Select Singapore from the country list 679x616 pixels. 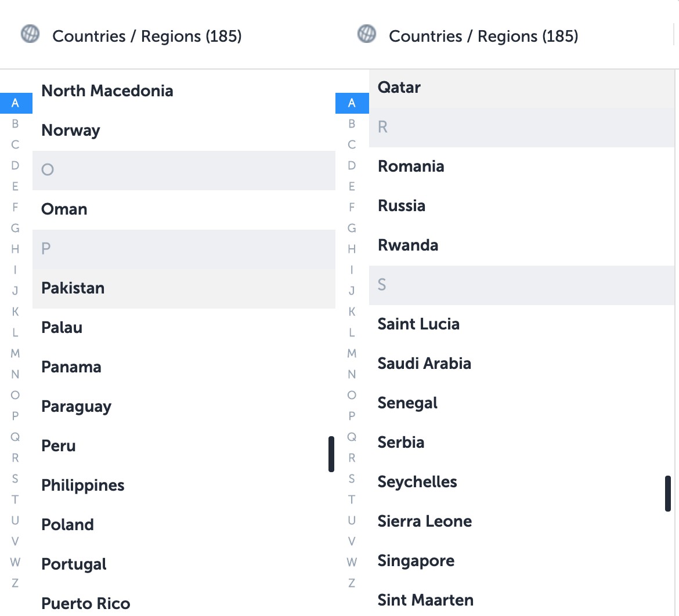pyautogui.click(x=416, y=560)
